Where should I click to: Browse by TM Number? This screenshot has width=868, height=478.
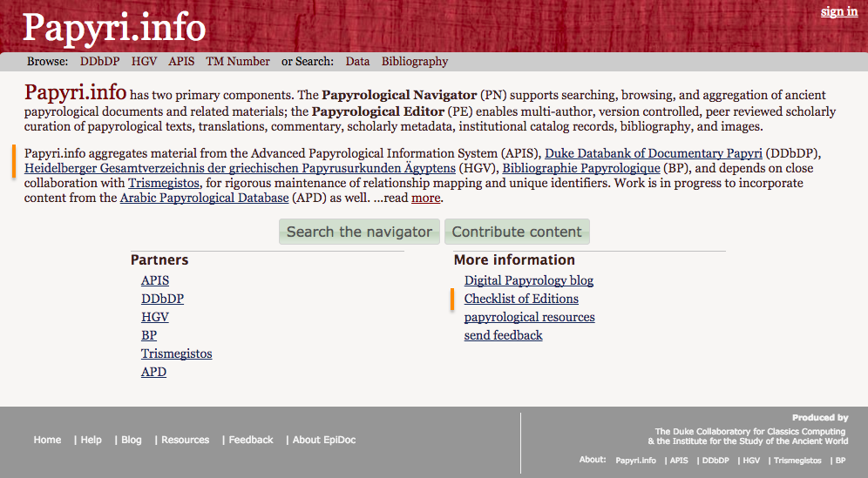pyautogui.click(x=238, y=62)
